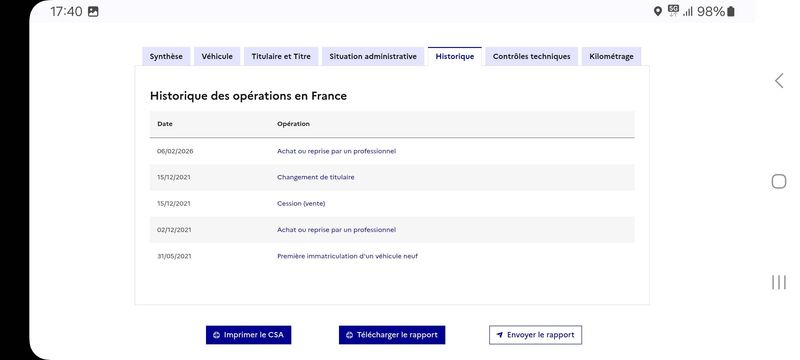
Task: Tap the Android home button
Action: [779, 182]
